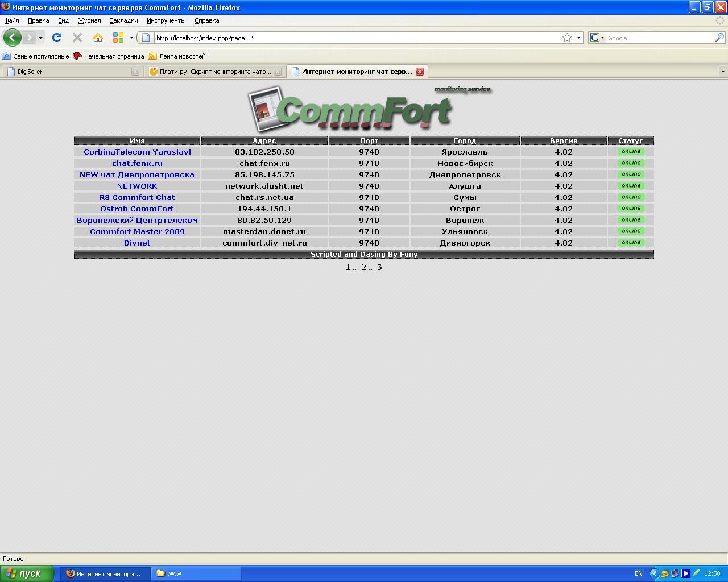728x582 pixels.
Task: Open Commfort Master 2009 link
Action: pos(137,231)
